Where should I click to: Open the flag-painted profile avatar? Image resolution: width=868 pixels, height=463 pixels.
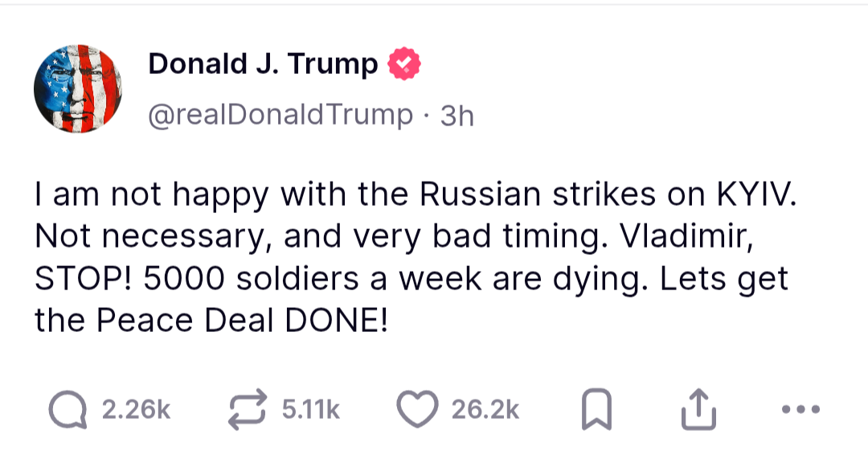pos(78,88)
